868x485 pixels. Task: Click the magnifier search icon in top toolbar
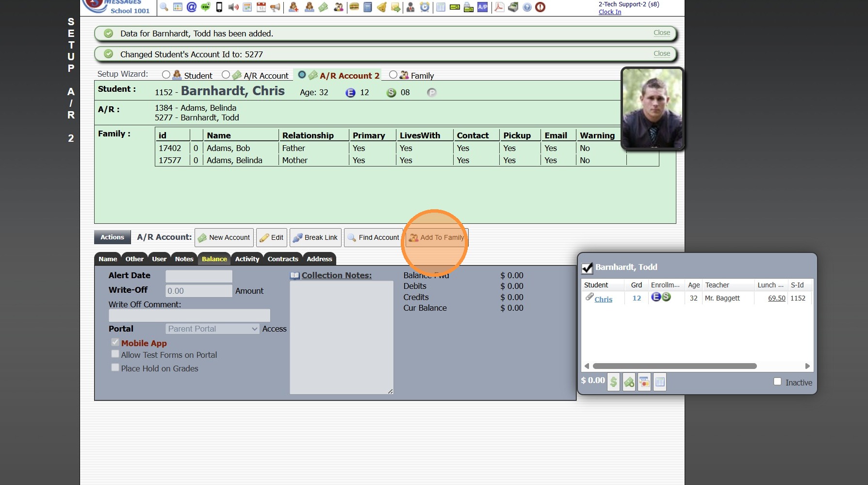tap(164, 7)
